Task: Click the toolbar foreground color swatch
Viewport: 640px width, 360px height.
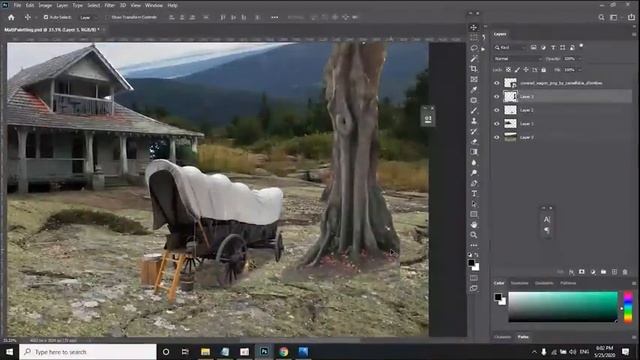Action: click(x=471, y=262)
